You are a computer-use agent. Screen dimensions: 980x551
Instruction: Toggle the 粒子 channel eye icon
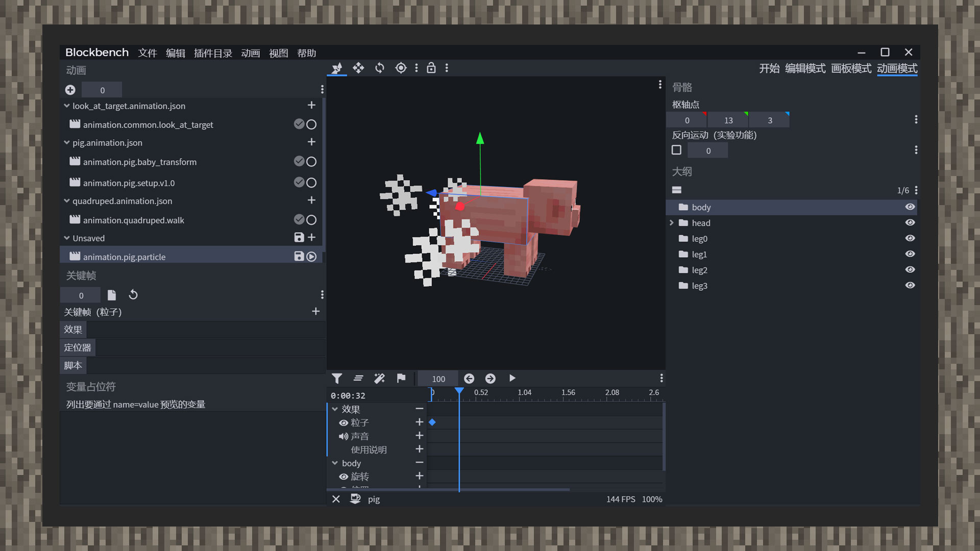point(344,423)
